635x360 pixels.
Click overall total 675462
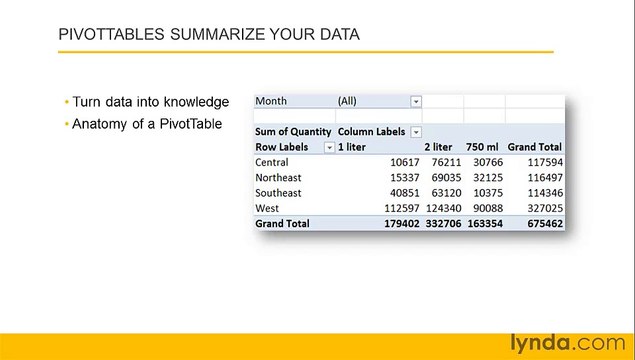[545, 224]
